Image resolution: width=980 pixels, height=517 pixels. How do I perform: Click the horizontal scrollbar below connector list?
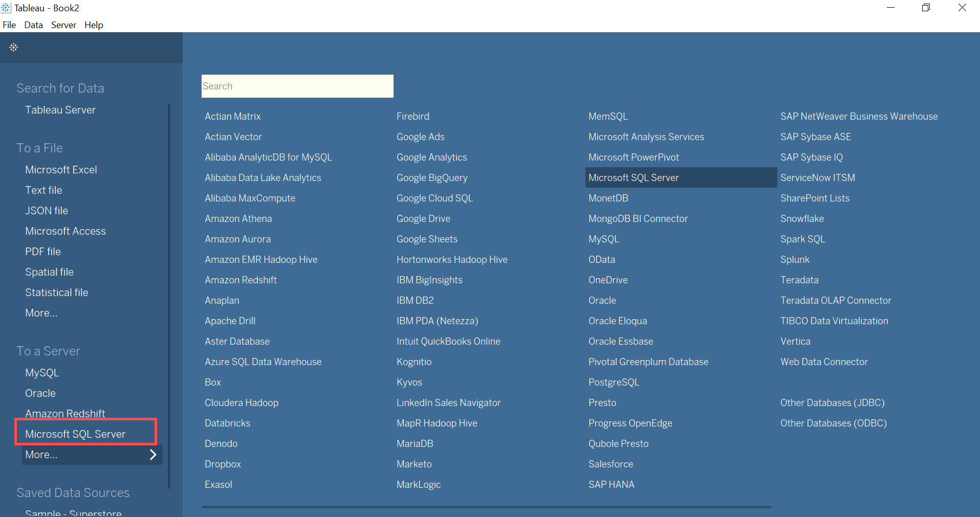pos(486,507)
